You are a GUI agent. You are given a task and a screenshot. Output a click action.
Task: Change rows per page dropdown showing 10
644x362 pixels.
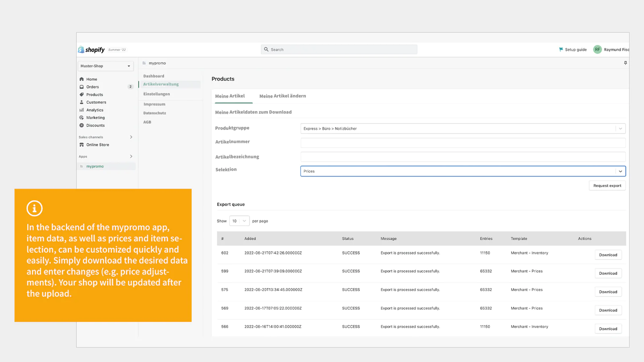(x=239, y=221)
